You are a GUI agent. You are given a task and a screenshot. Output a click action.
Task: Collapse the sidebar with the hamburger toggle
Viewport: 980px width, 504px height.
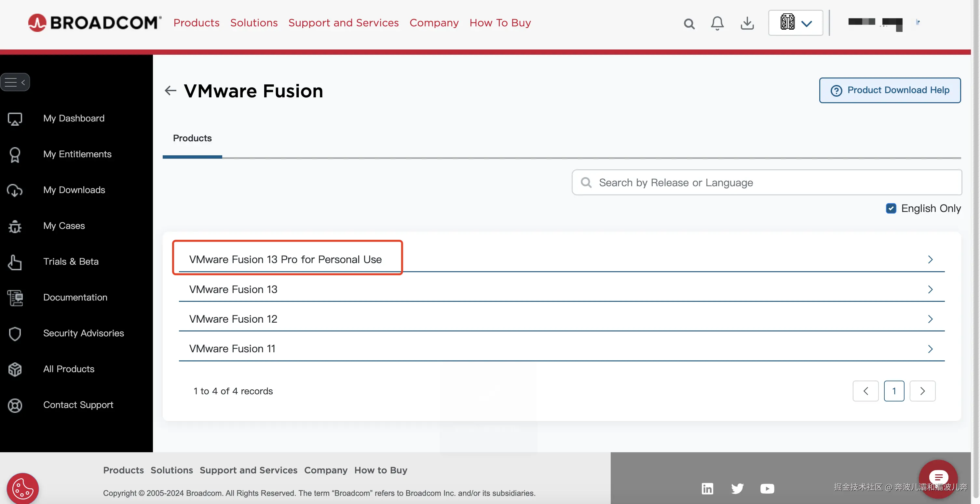coord(15,82)
